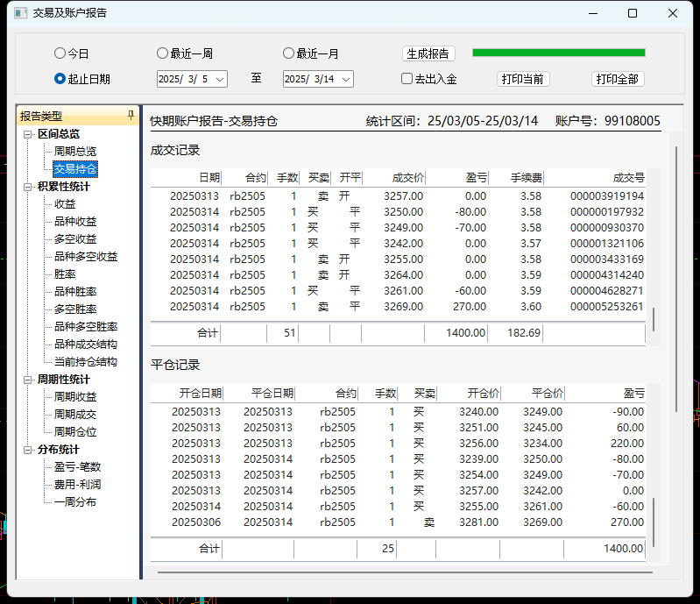The height and width of the screenshot is (604, 700).
Task: Open the start date 2025/3/5 dropdown
Action: point(219,79)
